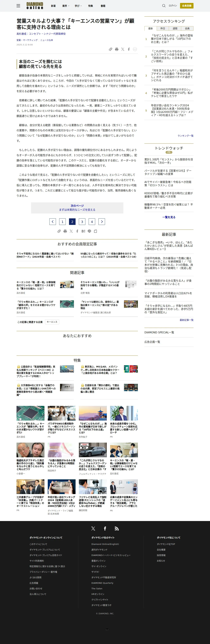
Task: Go to the previous page arrow in pagination
Action: pyautogui.click(x=52, y=221)
